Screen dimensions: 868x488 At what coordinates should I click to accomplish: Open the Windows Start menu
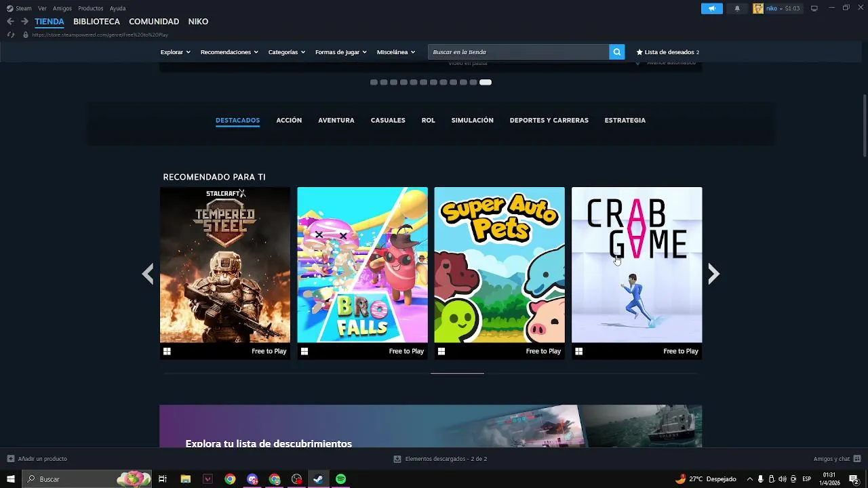tap(11, 479)
